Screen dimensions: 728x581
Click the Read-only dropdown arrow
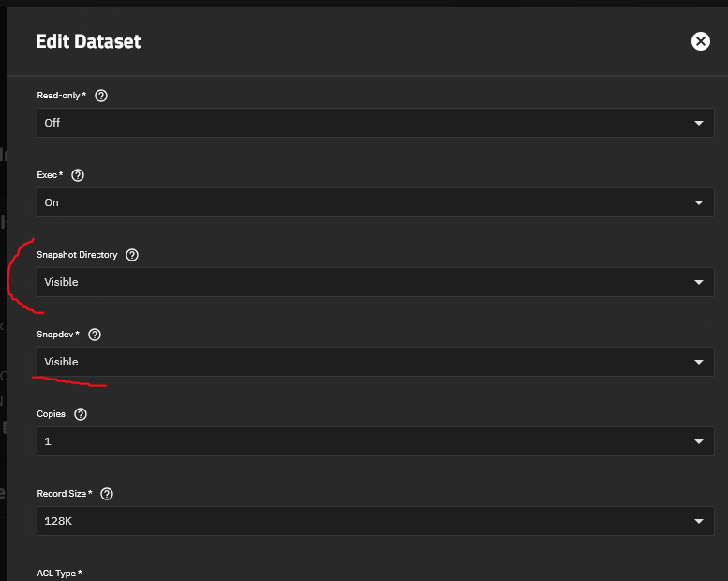(x=699, y=123)
